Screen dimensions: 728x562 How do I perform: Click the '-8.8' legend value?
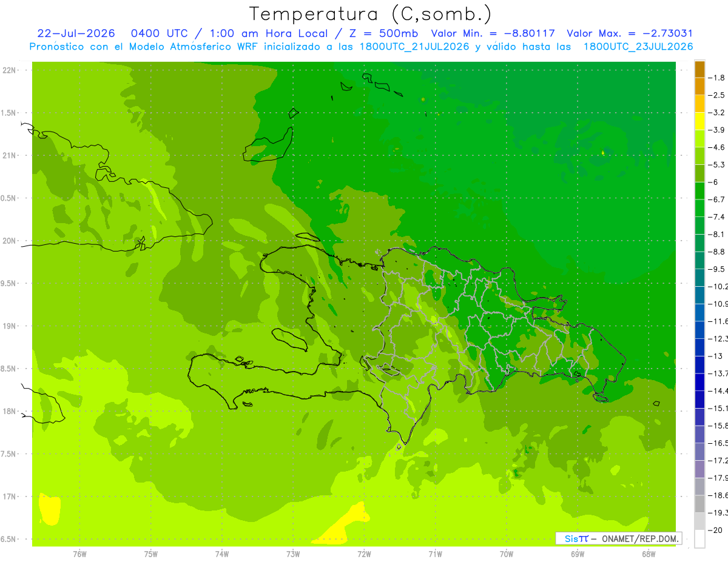coord(716,252)
